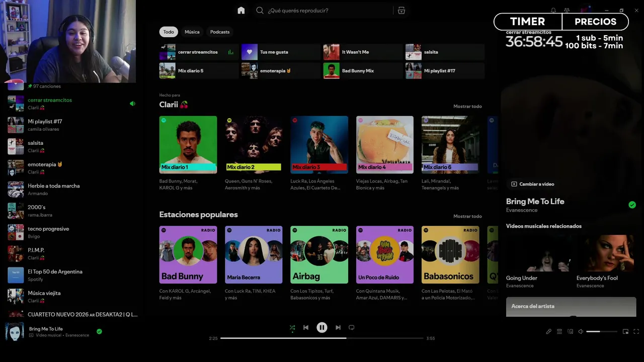This screenshot has height=362, width=644.
Task: Open the Acerca del artista card
Action: coord(571,307)
